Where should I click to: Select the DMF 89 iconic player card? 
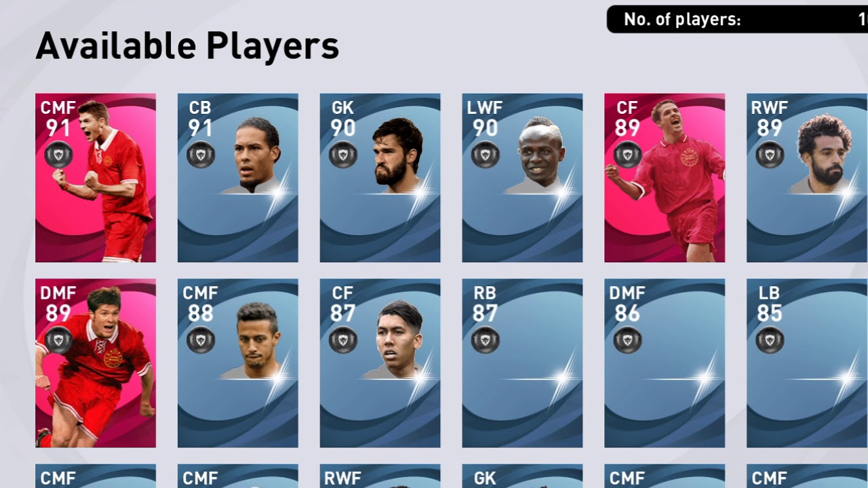coord(96,363)
